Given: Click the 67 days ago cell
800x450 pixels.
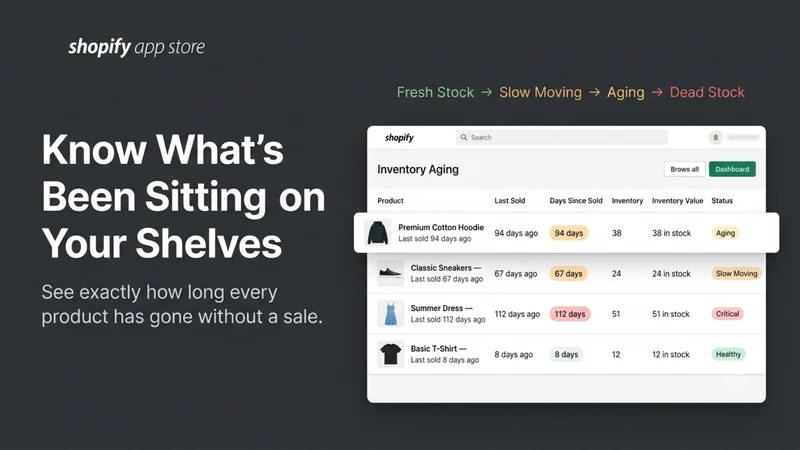Looking at the screenshot, I should pyautogui.click(x=515, y=273).
